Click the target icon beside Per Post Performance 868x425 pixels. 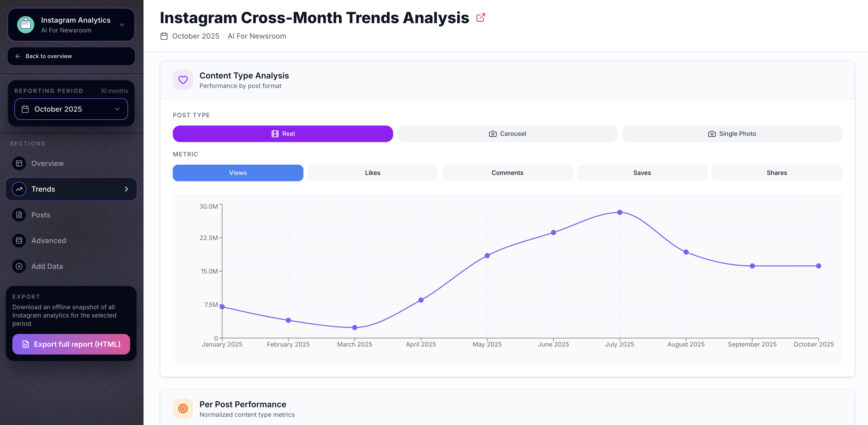(x=183, y=409)
